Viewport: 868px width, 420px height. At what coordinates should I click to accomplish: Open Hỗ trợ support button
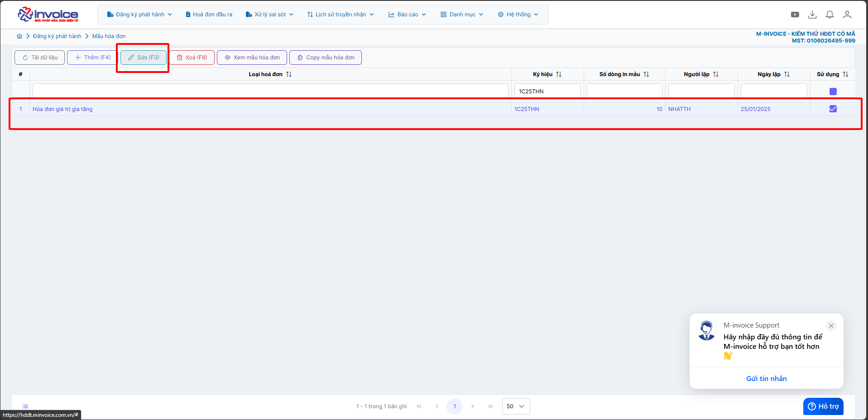click(x=823, y=406)
